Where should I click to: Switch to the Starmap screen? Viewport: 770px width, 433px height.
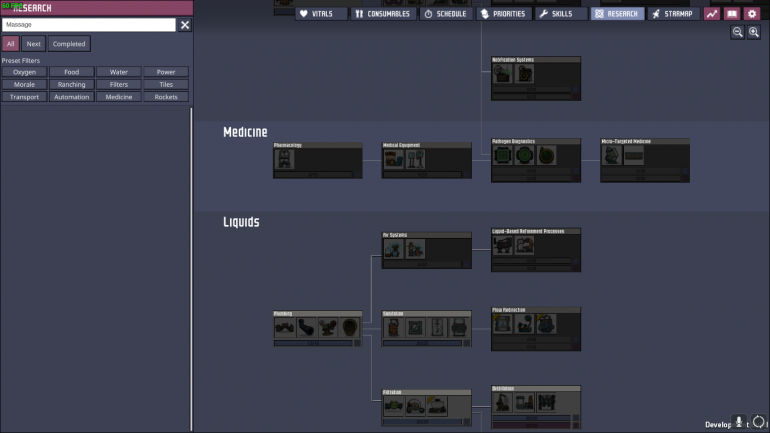671,14
